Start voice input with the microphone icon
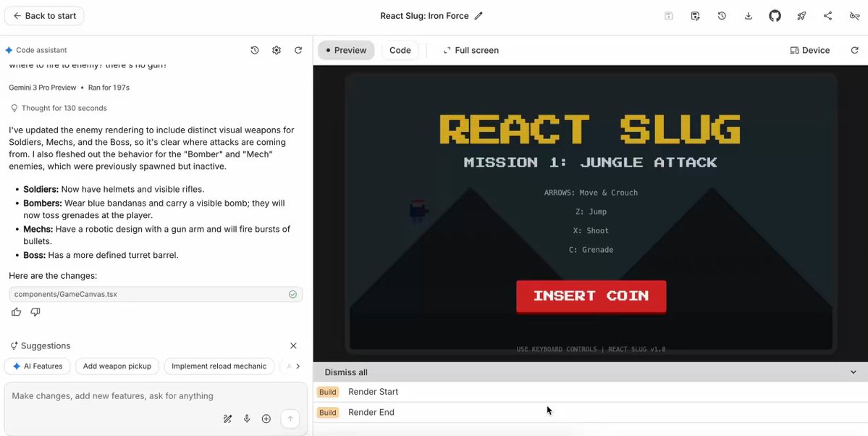Screen dimensions: 868x436 (247, 419)
